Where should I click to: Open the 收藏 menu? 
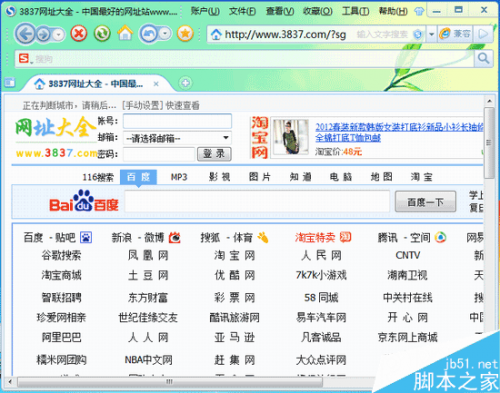318,11
